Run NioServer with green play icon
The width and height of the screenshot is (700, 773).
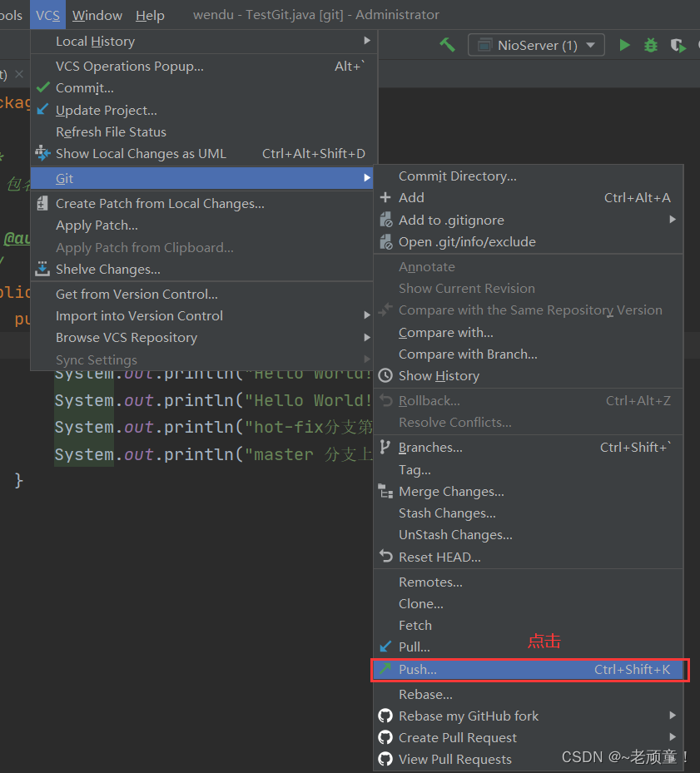point(624,46)
